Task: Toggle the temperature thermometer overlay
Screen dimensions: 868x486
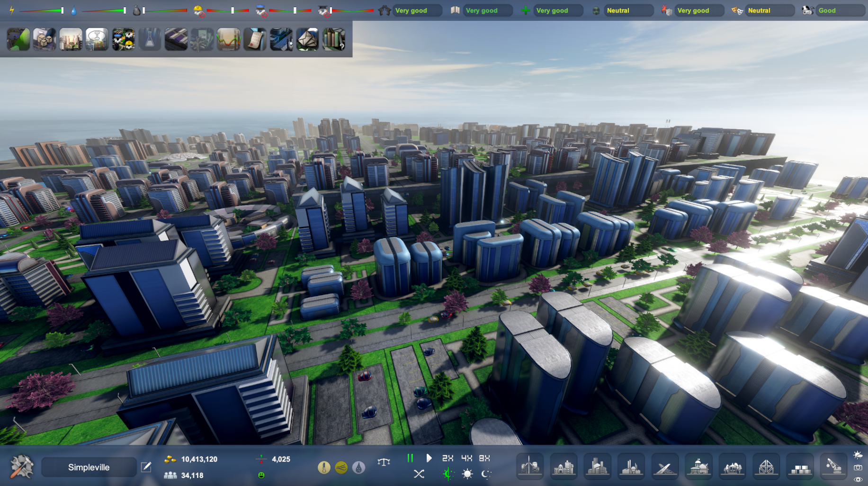Action: 324,468
